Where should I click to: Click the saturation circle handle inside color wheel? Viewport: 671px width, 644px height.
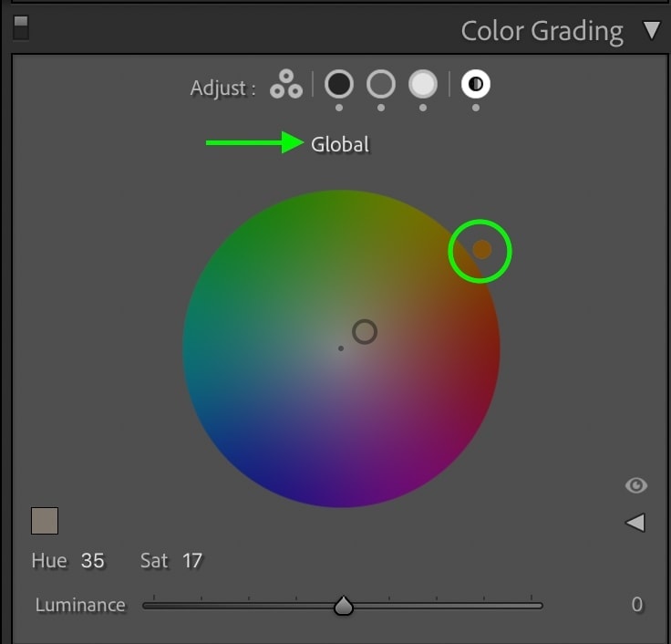(365, 331)
